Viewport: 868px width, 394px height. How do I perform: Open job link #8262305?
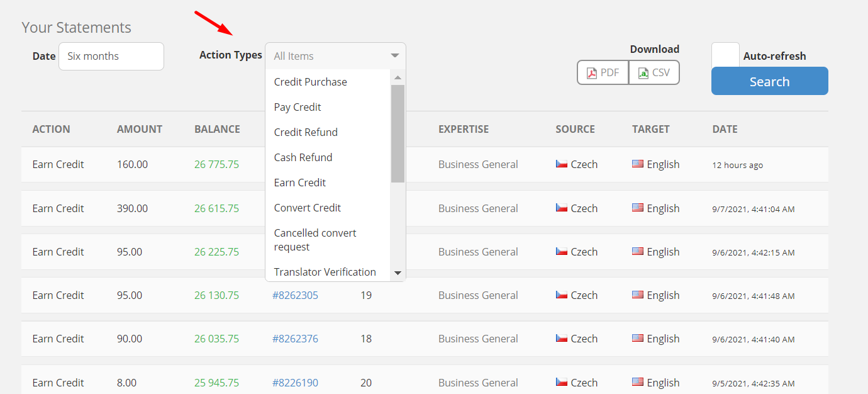pyautogui.click(x=295, y=295)
